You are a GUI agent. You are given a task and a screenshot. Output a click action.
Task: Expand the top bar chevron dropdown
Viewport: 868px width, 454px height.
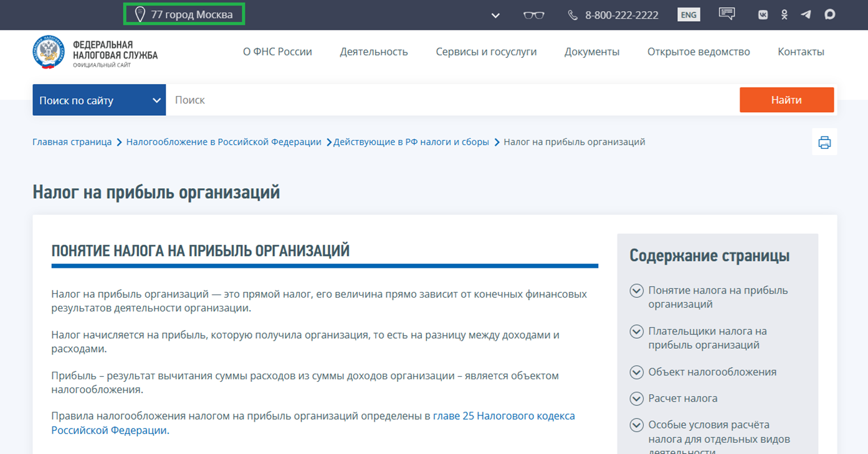coord(495,16)
